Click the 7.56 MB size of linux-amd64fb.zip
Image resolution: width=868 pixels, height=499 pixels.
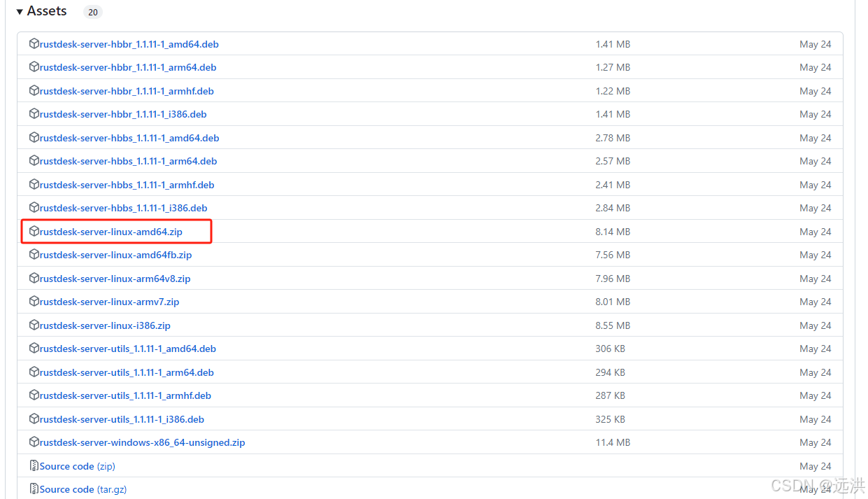613,255
